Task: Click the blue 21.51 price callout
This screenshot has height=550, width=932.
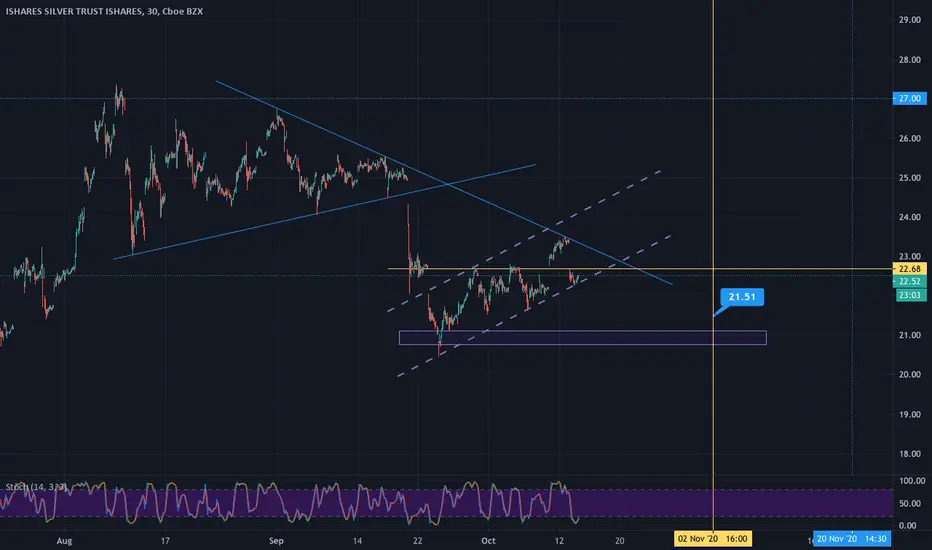Action: (742, 297)
